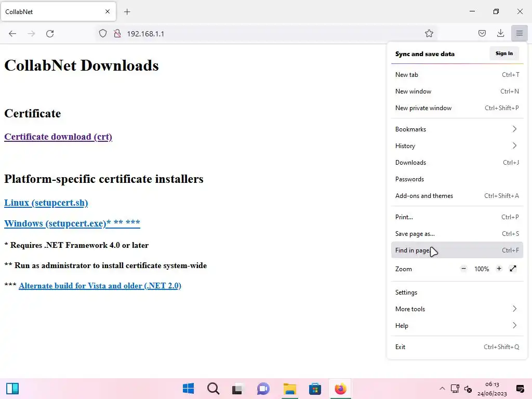Select Print... menu entry
The width and height of the screenshot is (532, 399).
tap(457, 217)
